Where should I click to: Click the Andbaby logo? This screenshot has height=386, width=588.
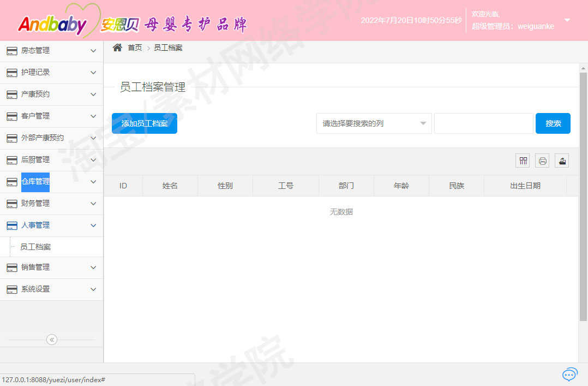[x=52, y=25]
